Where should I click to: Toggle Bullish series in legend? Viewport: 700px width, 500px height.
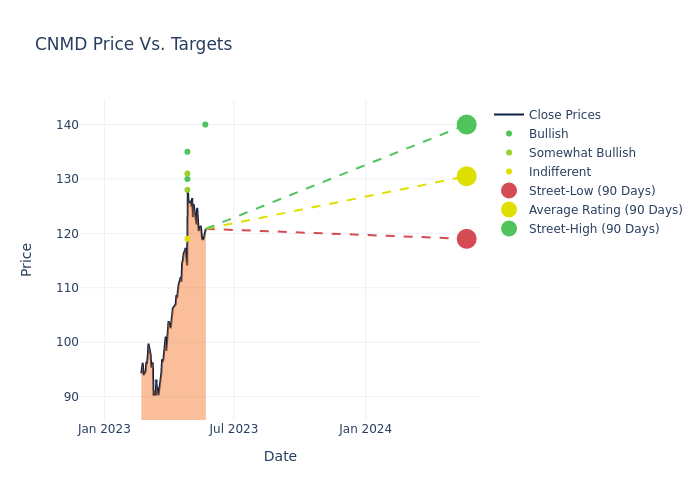coord(548,134)
